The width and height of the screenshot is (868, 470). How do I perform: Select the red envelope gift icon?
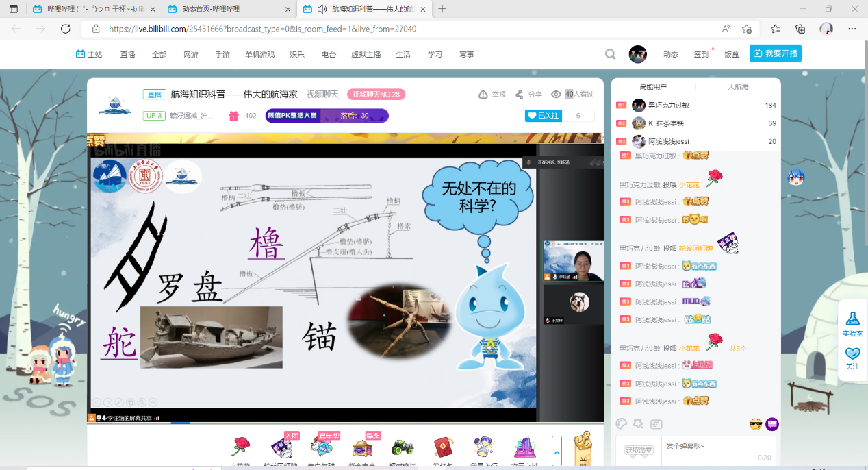[442, 448]
